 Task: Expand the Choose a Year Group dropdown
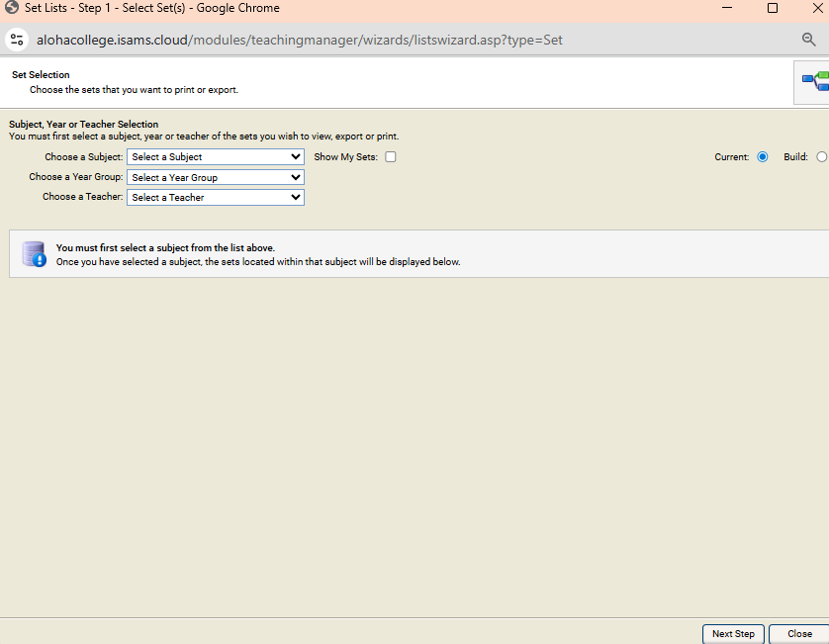pos(216,178)
